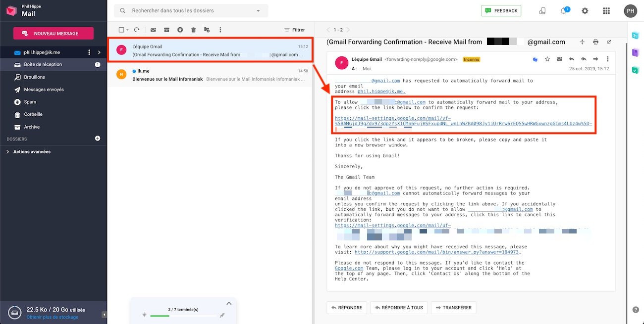Screen dimensions: 644x324
Task: Open the purple contacts side app icon
Action: pos(636,53)
